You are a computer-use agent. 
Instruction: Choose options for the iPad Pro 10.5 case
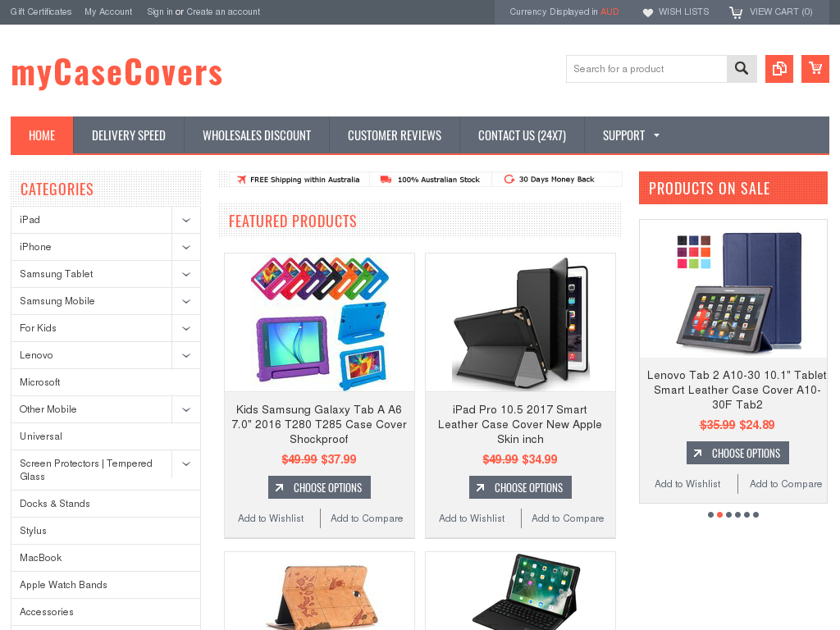pos(520,487)
